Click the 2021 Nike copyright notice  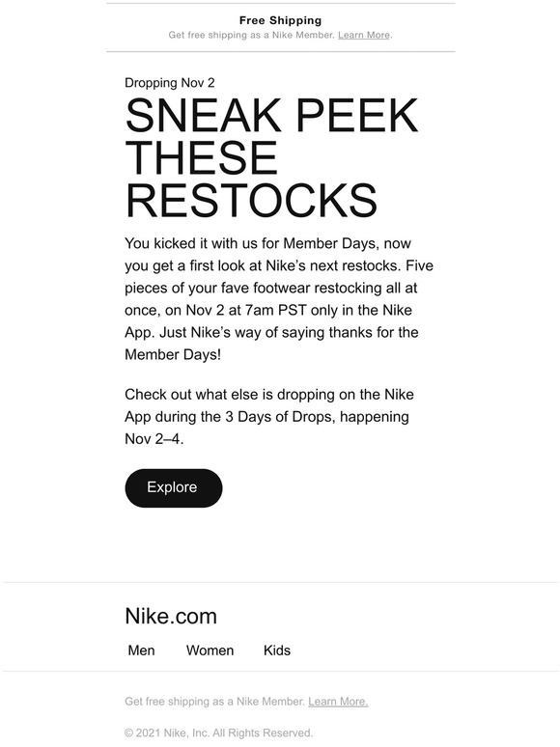(219, 733)
